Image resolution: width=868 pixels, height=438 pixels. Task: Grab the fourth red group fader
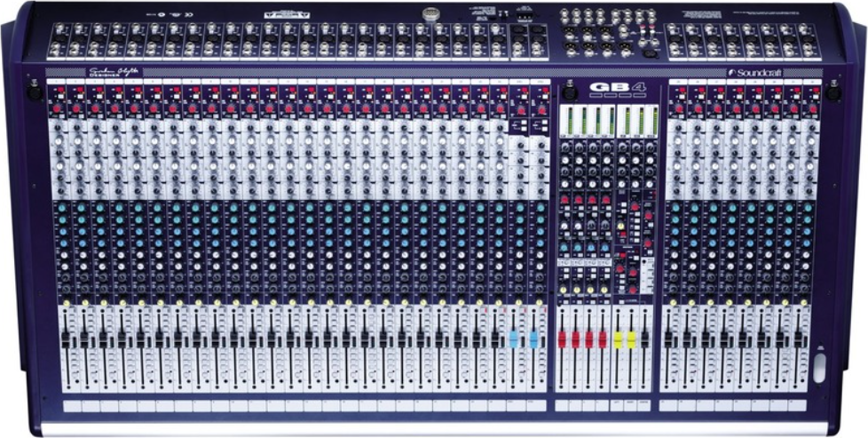tap(603, 339)
